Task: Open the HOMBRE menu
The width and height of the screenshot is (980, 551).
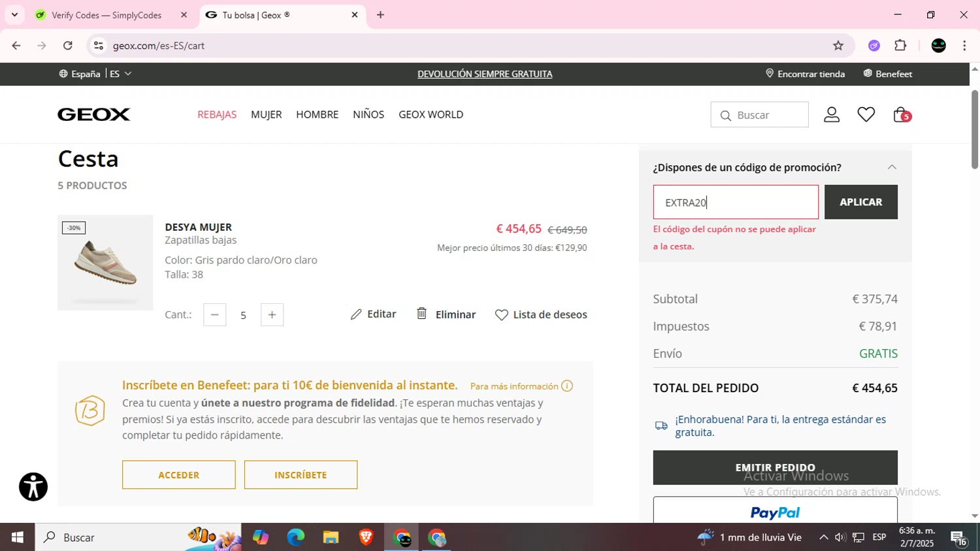Action: [318, 114]
